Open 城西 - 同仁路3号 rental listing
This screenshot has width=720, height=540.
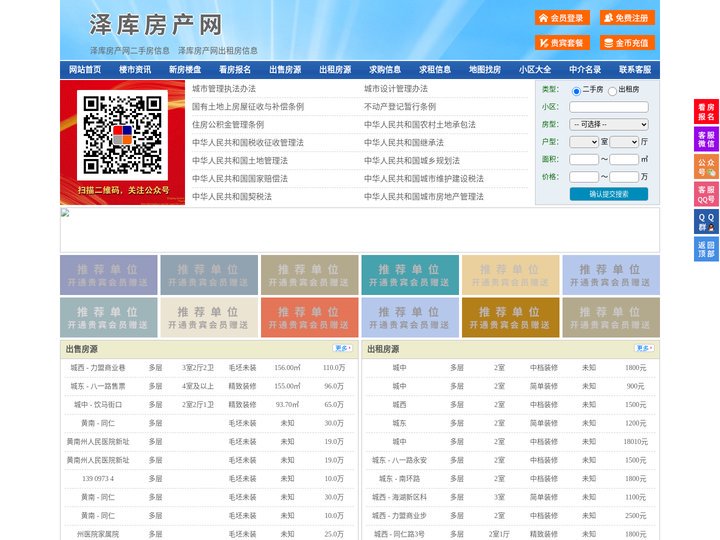coord(399,534)
